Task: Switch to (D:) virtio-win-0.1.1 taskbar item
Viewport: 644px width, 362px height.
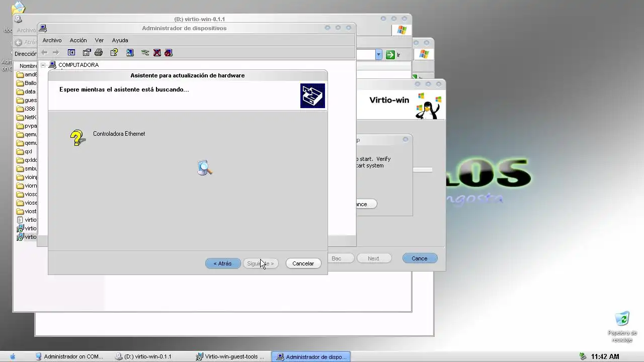Action: [x=144, y=356]
